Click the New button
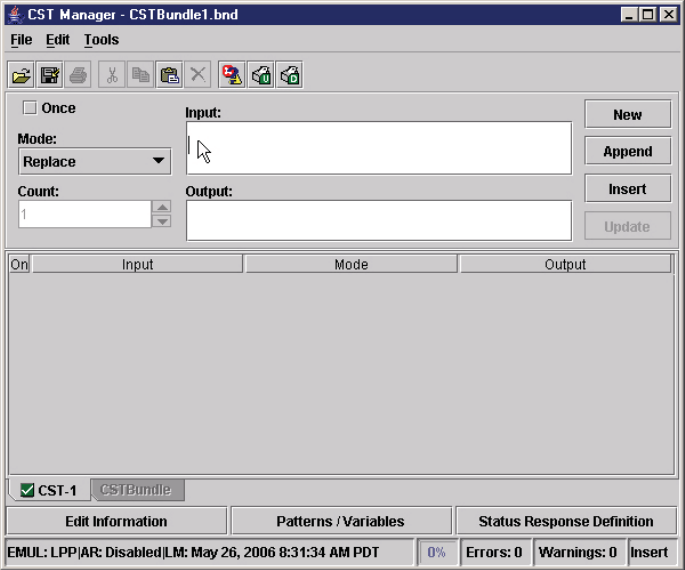 click(627, 114)
